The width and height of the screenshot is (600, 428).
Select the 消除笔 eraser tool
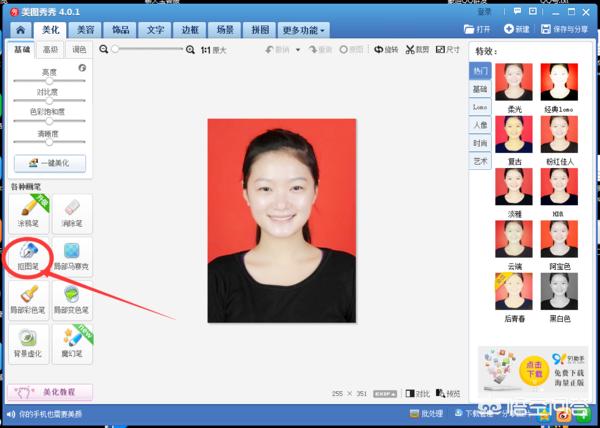click(x=72, y=214)
